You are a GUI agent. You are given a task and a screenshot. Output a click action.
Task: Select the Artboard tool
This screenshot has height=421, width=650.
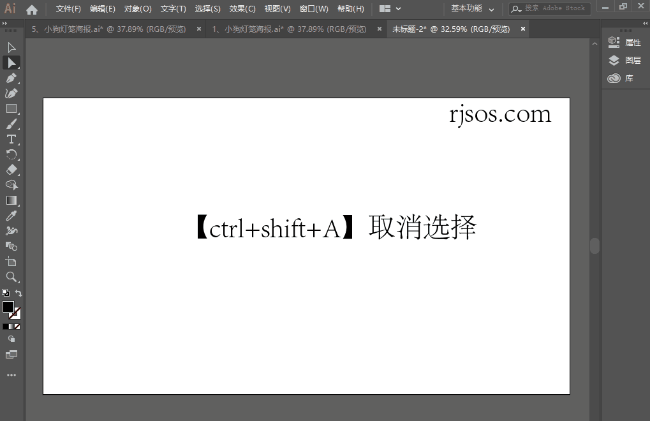11,262
